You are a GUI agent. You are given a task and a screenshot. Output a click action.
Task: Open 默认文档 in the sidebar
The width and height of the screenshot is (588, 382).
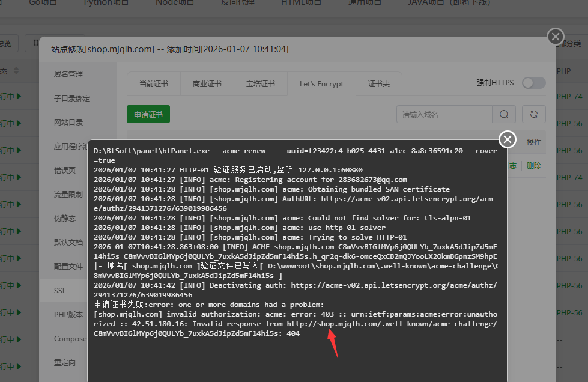(x=68, y=242)
